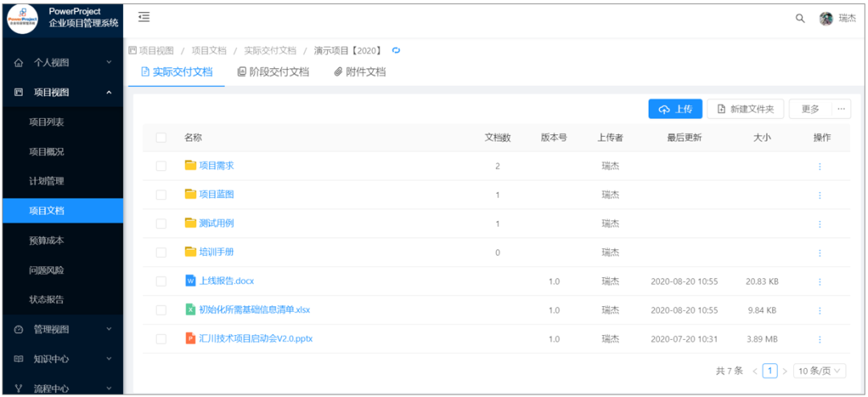This screenshot has height=397, width=868.
Task: Expand the 知识中心 sidebar menu
Action: [x=63, y=358]
